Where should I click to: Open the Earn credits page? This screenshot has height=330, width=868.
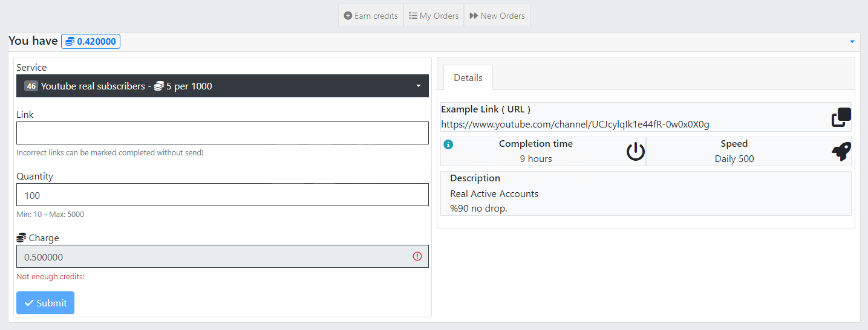pyautogui.click(x=371, y=16)
